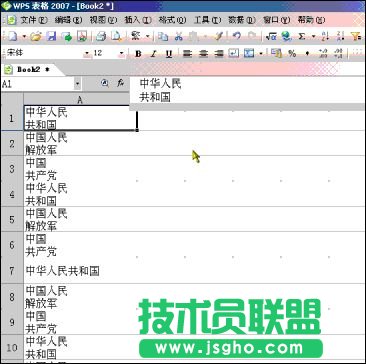The width and height of the screenshot is (366, 364).
Task: Click the Sort Descending icon
Action: point(340,36)
